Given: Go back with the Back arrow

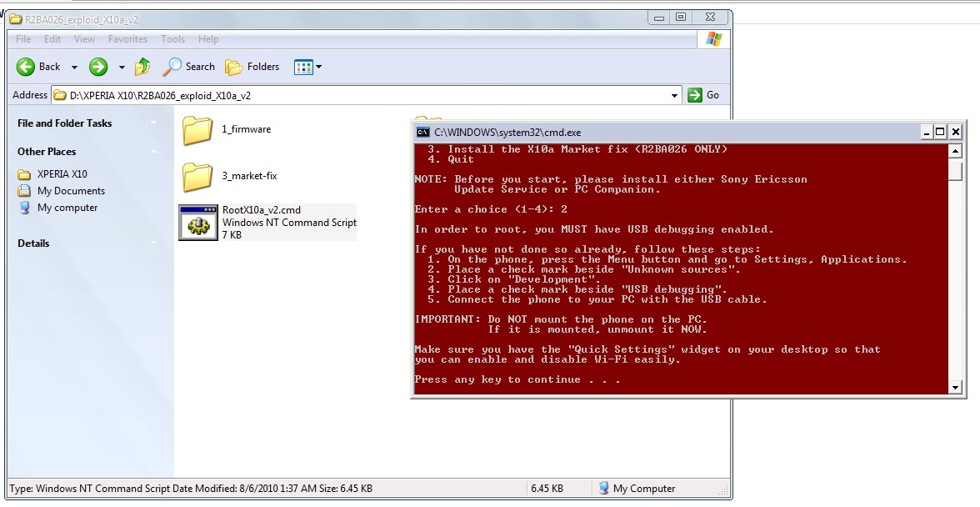Looking at the screenshot, I should 38,66.
